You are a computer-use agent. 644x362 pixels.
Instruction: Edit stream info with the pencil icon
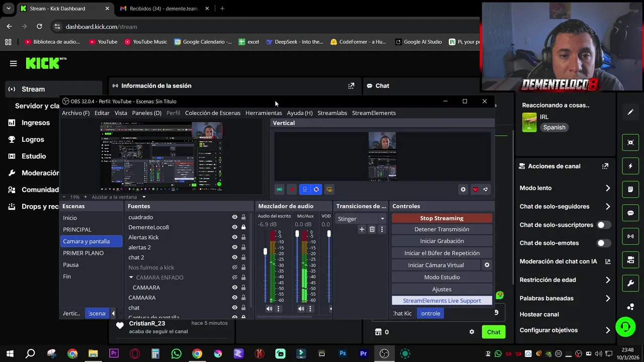630,112
